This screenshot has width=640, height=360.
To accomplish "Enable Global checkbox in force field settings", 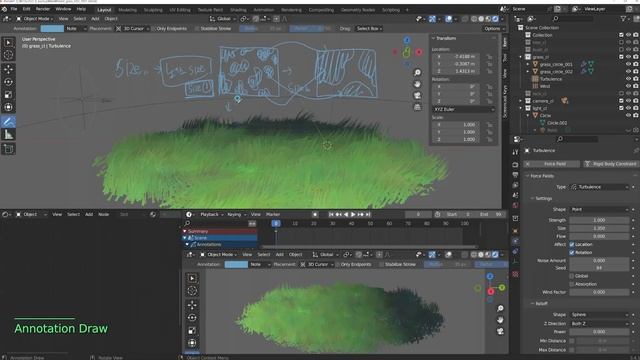I will click(x=572, y=276).
